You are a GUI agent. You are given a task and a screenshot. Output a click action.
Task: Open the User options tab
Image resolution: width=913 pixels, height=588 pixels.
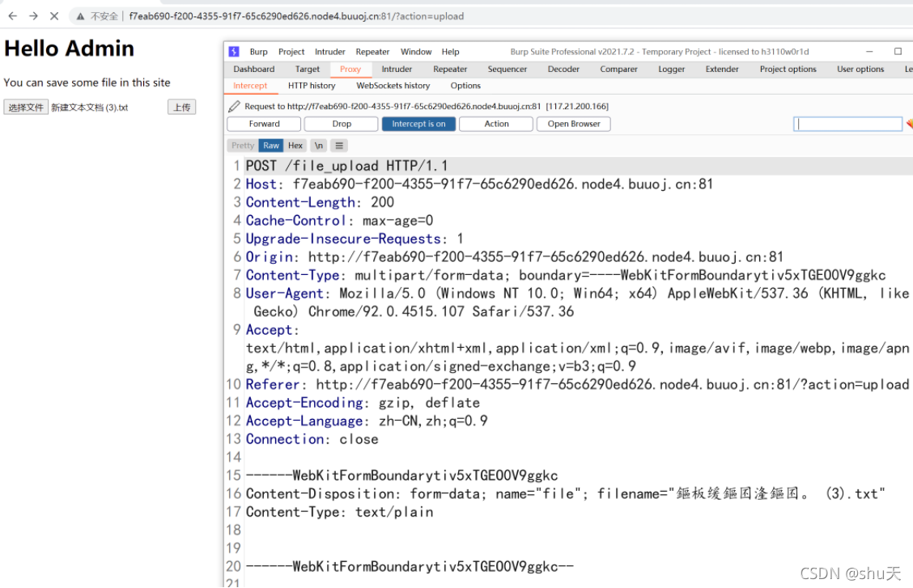[x=860, y=70]
